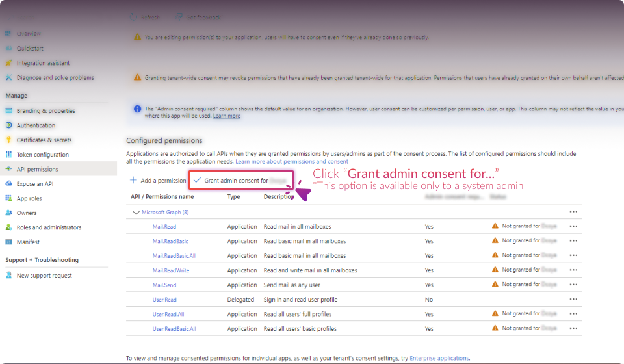
Task: Click the Certificates & secrets key icon
Action: pos(8,140)
